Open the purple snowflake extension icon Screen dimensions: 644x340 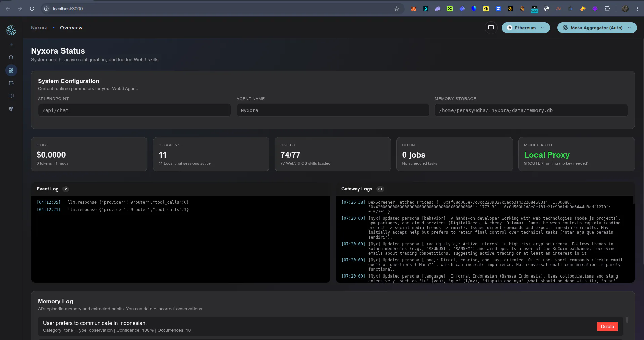click(x=595, y=9)
